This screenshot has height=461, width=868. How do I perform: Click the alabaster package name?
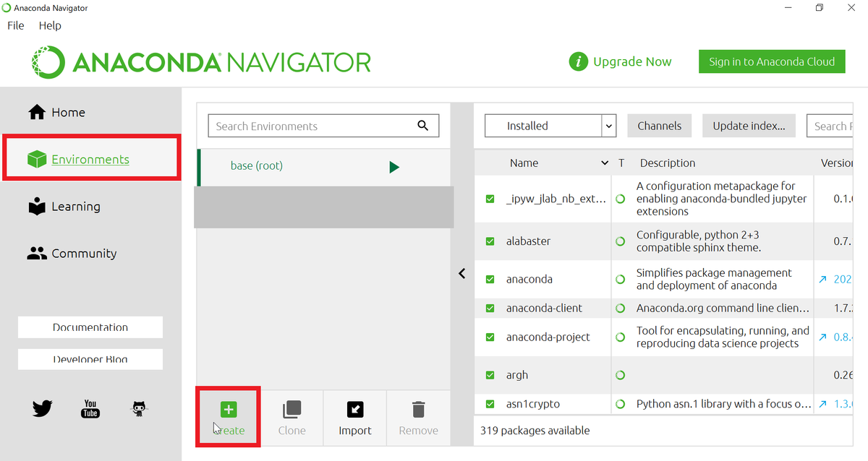coord(528,241)
